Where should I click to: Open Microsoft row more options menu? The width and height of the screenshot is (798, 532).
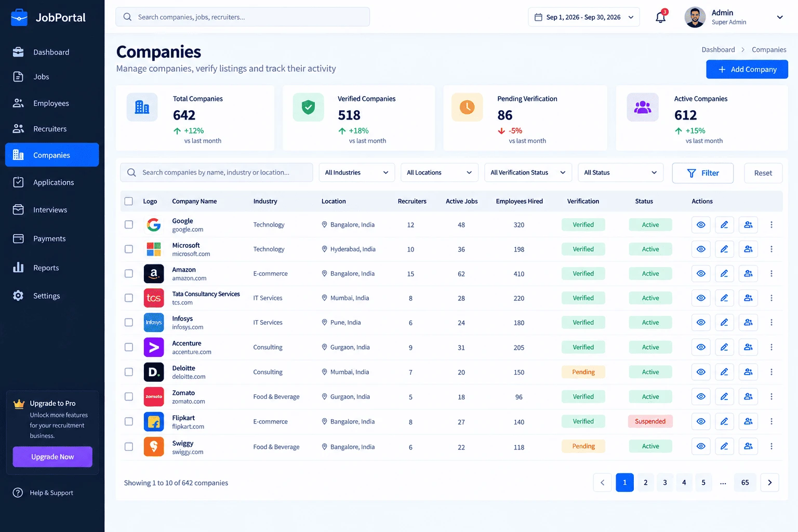click(772, 249)
